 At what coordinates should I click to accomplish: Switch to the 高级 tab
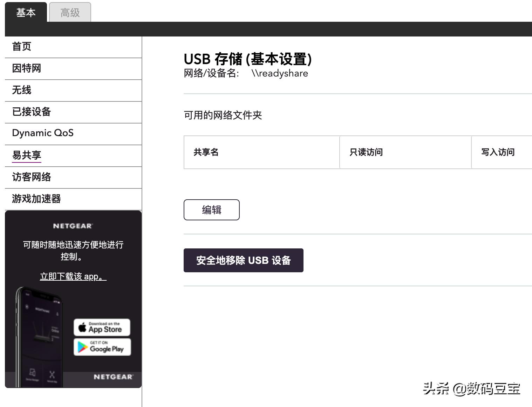pos(70,12)
